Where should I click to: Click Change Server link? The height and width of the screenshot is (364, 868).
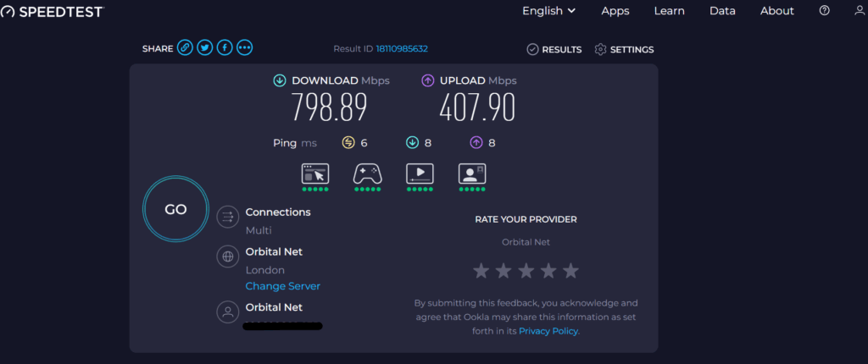[x=283, y=286]
